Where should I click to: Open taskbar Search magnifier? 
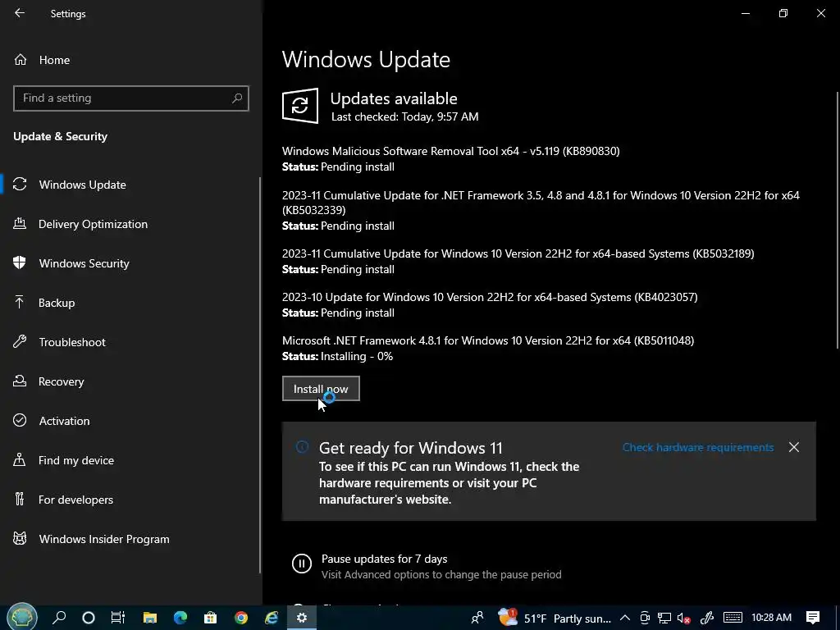click(x=59, y=617)
